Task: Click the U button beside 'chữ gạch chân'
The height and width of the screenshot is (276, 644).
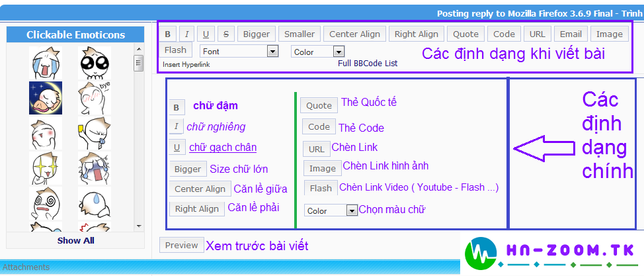Action: (177, 147)
